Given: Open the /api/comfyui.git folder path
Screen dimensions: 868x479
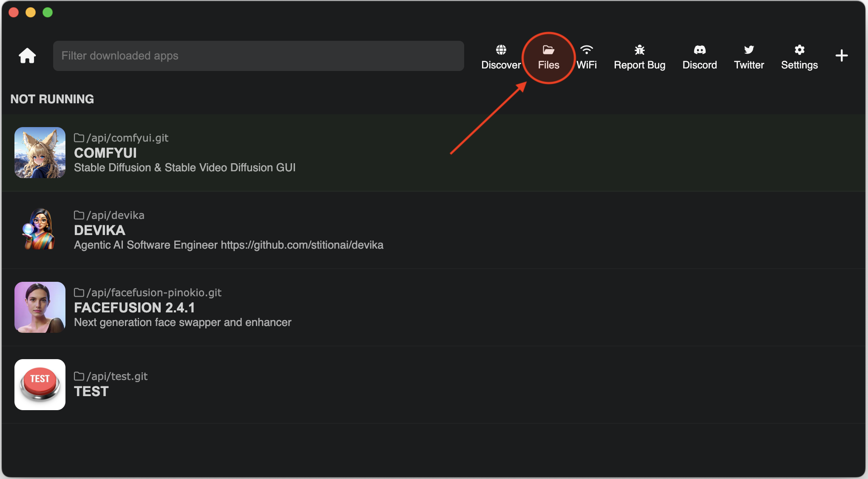Looking at the screenshot, I should click(122, 138).
